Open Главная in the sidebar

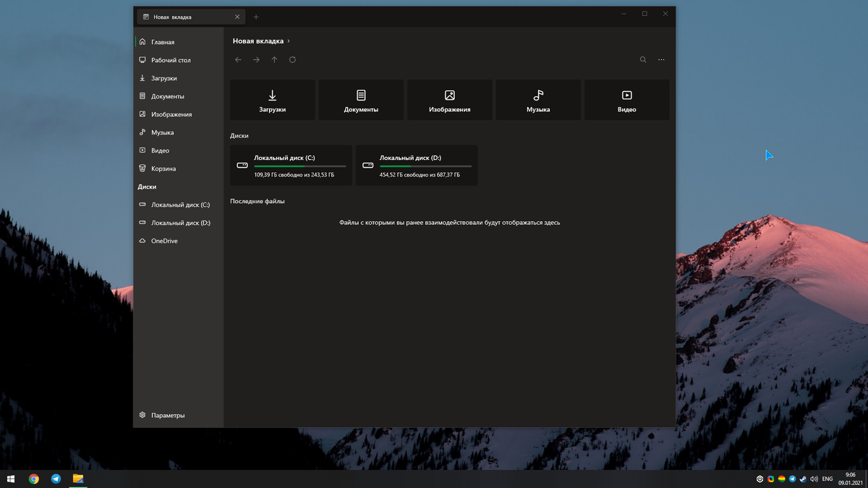click(179, 42)
